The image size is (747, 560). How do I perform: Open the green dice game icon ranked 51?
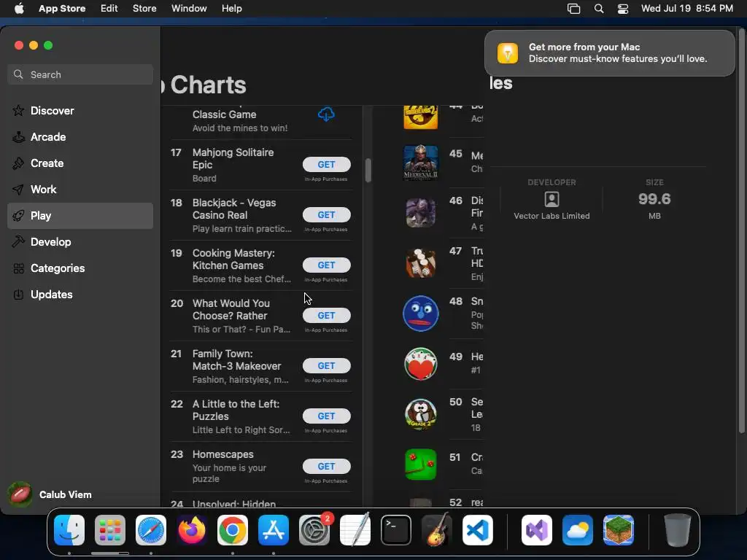click(x=421, y=464)
